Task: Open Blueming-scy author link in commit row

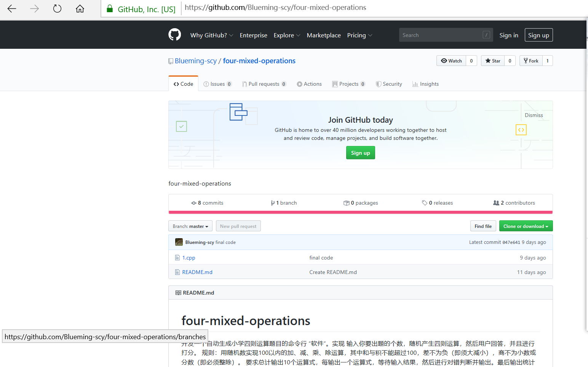Action: [x=200, y=242]
